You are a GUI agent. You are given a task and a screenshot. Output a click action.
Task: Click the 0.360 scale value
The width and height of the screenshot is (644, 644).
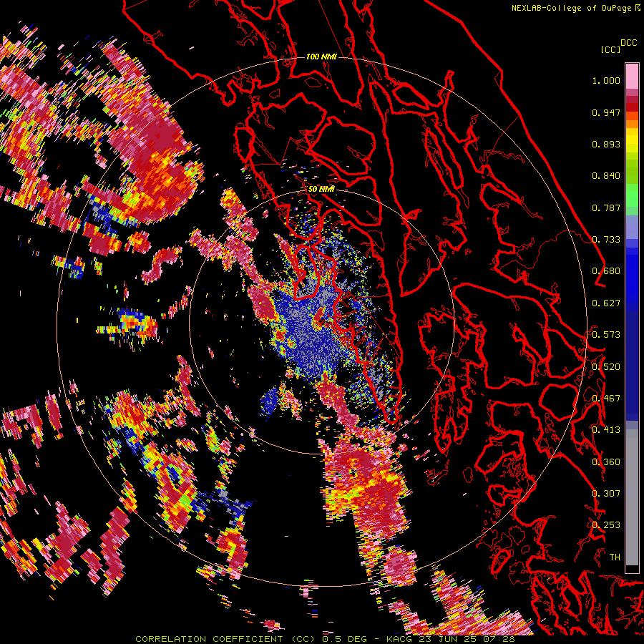pos(606,462)
